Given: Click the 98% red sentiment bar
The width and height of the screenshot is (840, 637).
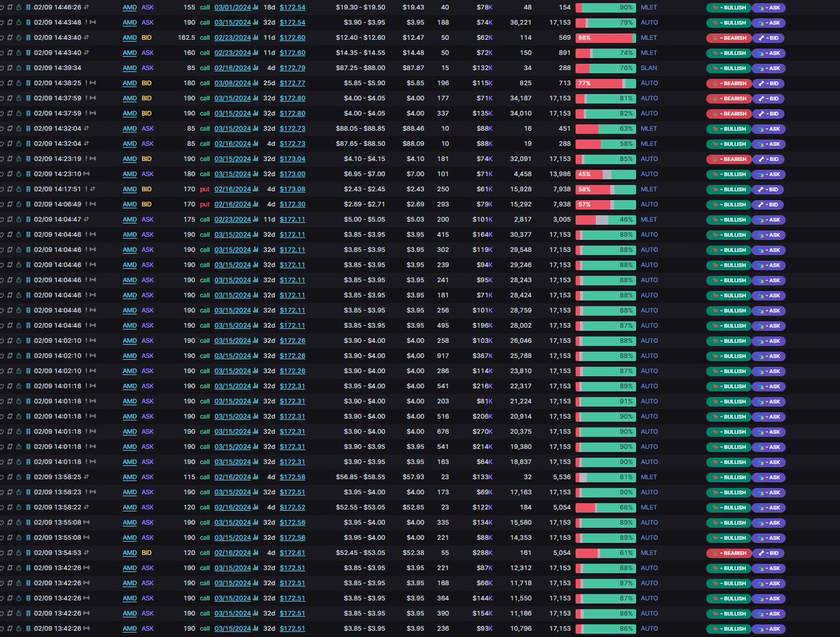Looking at the screenshot, I should pos(605,37).
